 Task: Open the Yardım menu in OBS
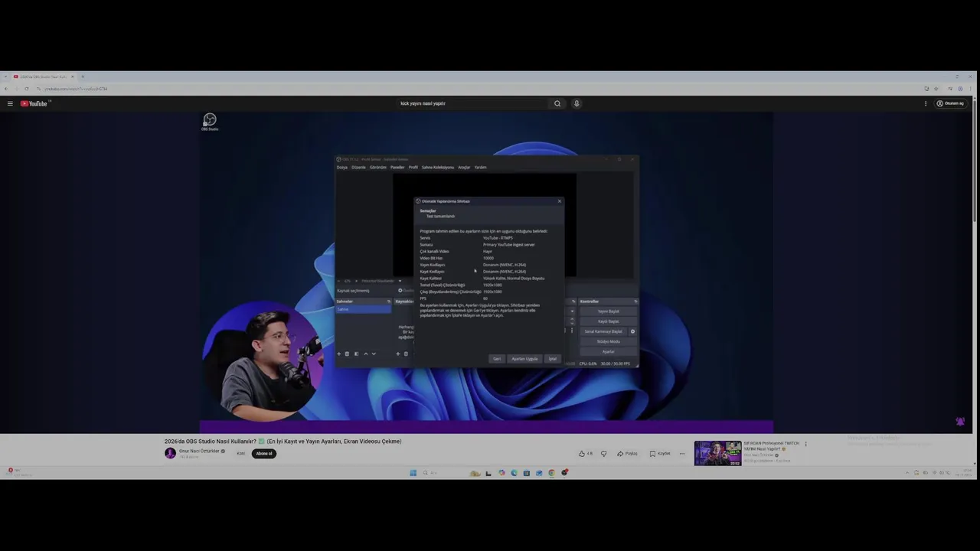pyautogui.click(x=480, y=167)
